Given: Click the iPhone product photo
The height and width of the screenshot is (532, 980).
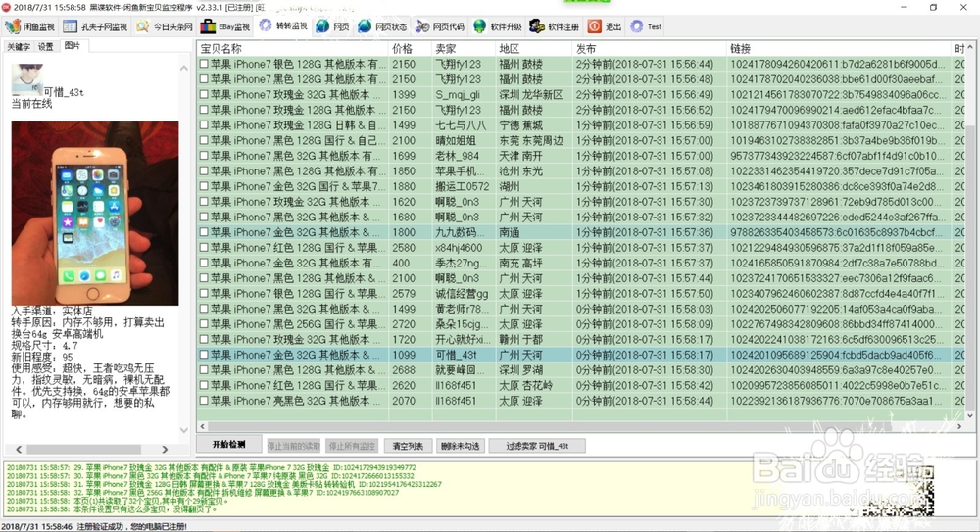Looking at the screenshot, I should (x=95, y=214).
